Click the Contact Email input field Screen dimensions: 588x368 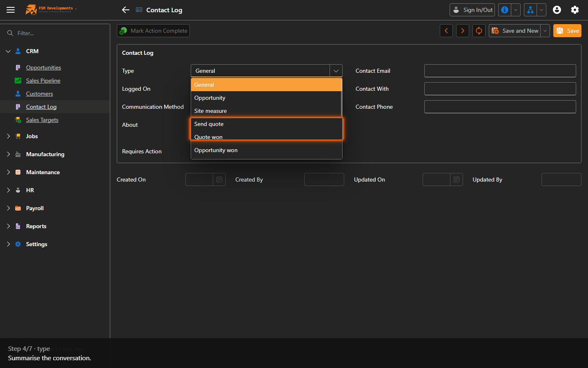click(x=500, y=71)
